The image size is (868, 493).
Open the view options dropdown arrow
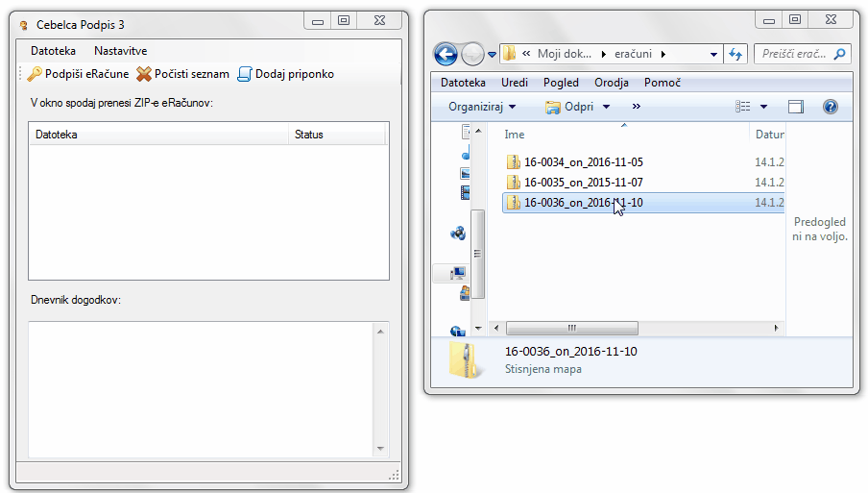coord(763,107)
